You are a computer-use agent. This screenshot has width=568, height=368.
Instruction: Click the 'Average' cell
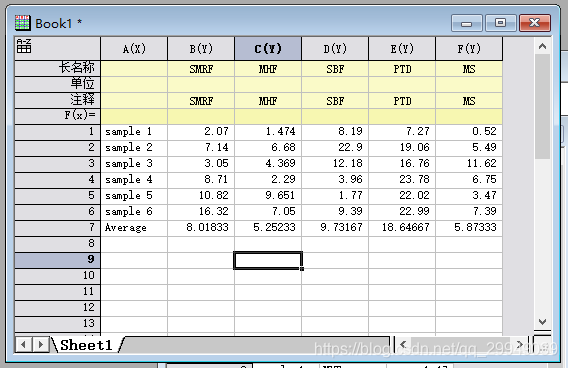tap(134, 228)
